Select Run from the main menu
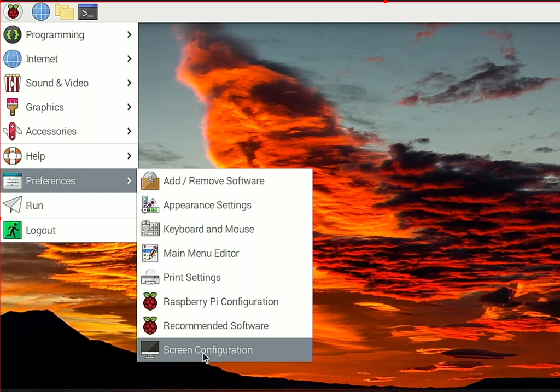 pyautogui.click(x=34, y=206)
